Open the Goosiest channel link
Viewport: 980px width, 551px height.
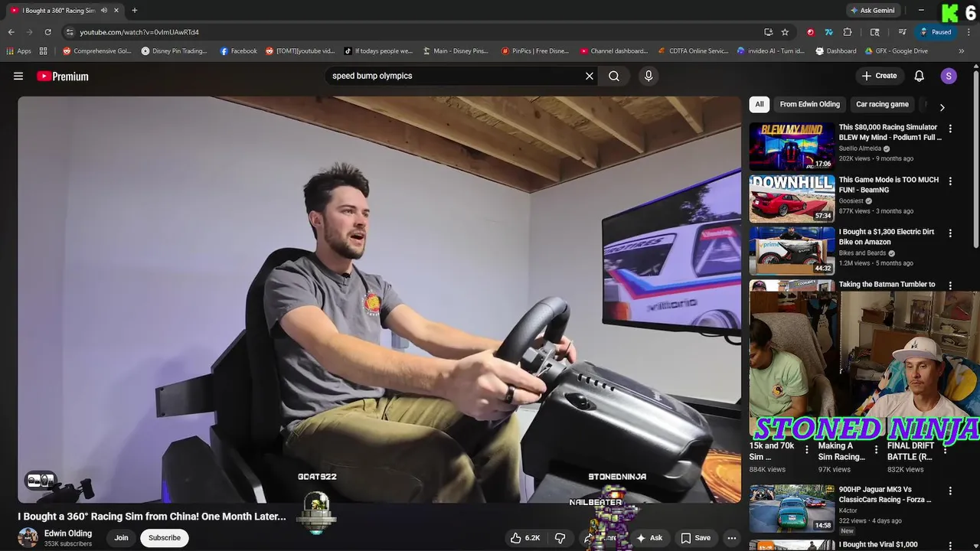coord(851,201)
